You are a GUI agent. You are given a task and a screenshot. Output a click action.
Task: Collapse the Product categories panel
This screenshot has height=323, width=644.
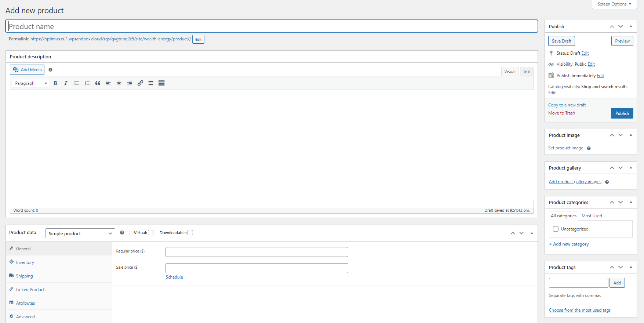631,202
